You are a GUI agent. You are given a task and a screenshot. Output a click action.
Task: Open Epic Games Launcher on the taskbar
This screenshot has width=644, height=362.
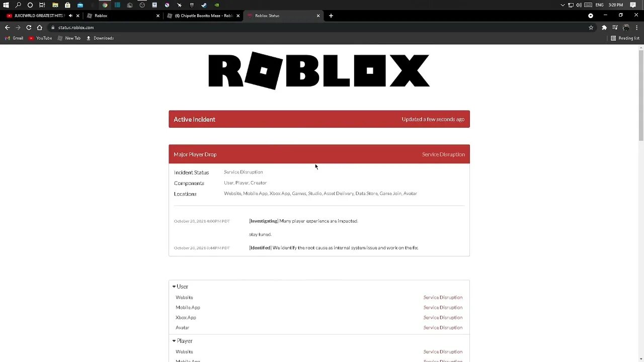tap(192, 5)
